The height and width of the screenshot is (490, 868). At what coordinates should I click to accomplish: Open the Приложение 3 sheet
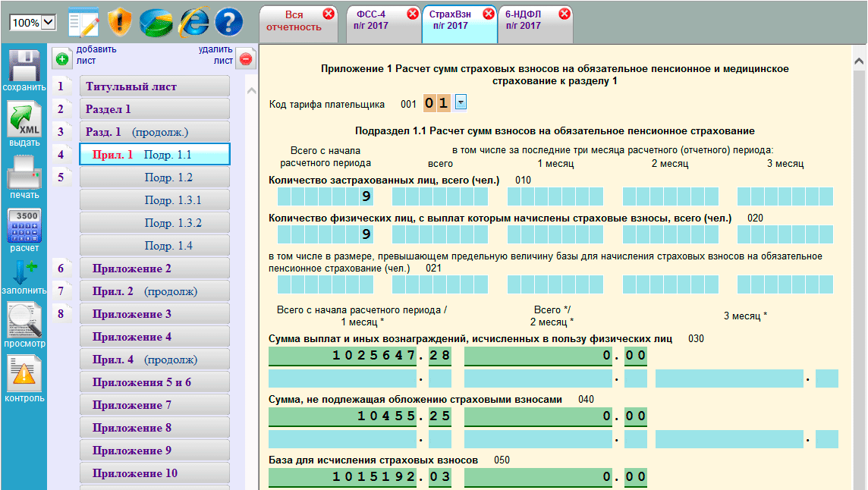point(155,314)
